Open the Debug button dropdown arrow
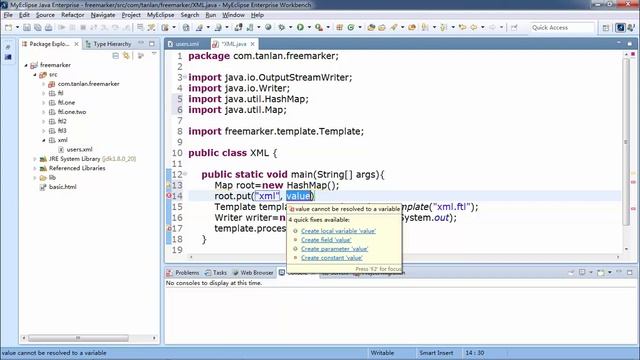Viewport: 640px width, 360px height. pos(290,27)
